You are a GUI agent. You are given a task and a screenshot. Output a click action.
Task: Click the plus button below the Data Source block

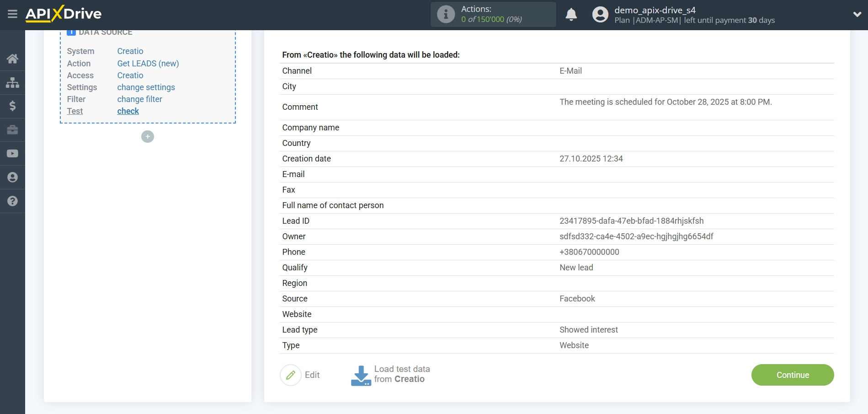[x=147, y=136]
